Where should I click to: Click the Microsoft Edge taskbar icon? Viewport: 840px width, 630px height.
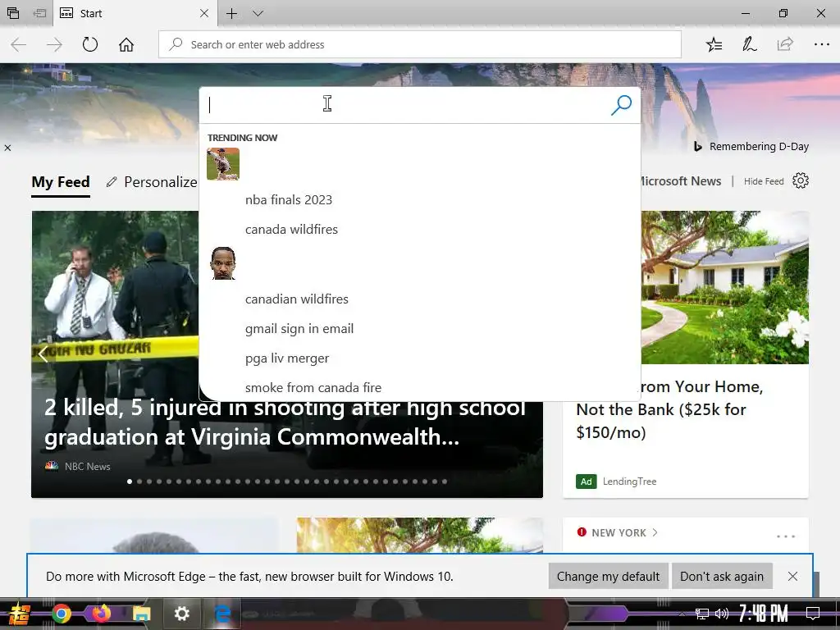222,614
